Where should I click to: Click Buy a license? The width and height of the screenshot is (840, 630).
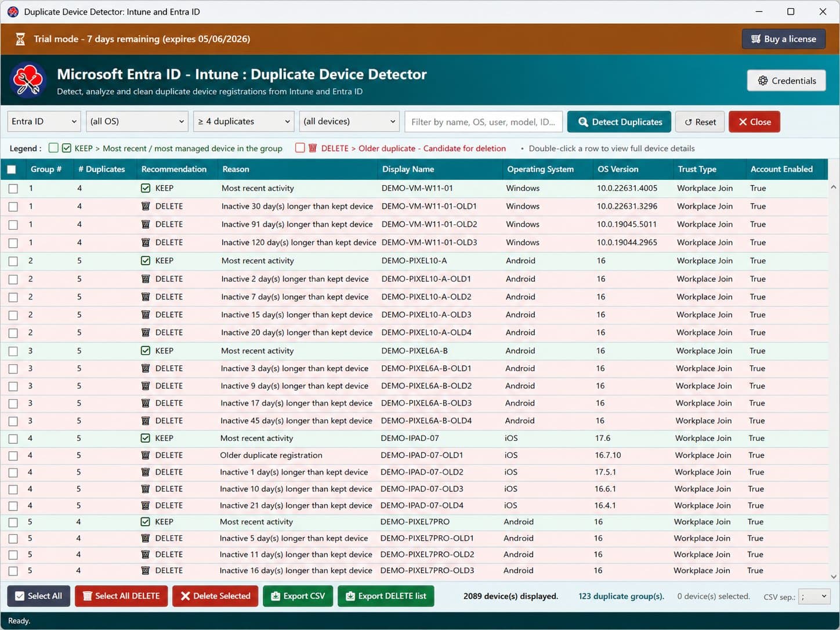click(784, 39)
